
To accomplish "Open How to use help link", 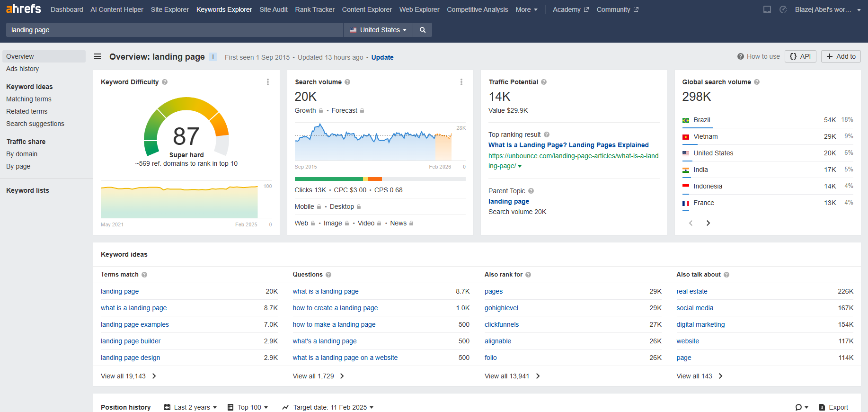I will (759, 56).
